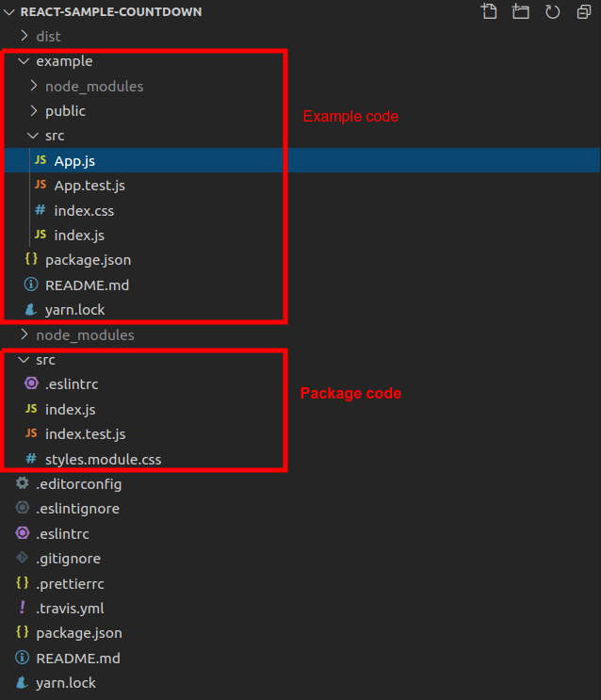
Task: Open index.css file
Action: tap(84, 210)
